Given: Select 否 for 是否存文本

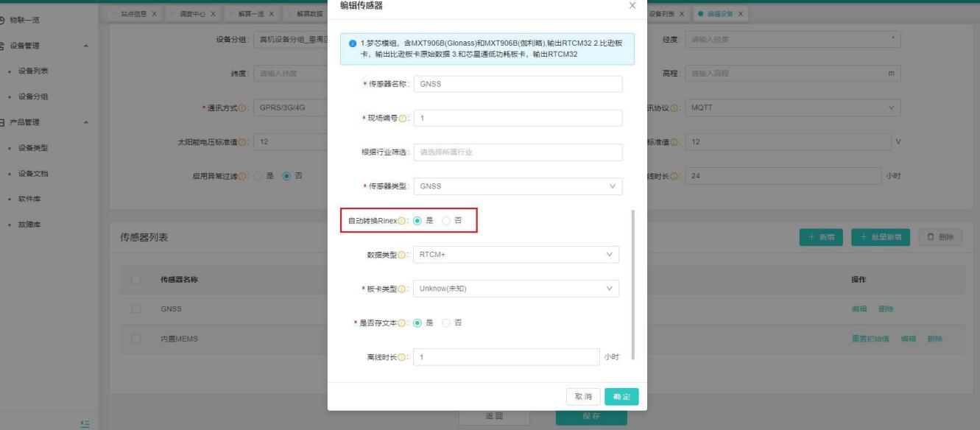Looking at the screenshot, I should [x=445, y=323].
